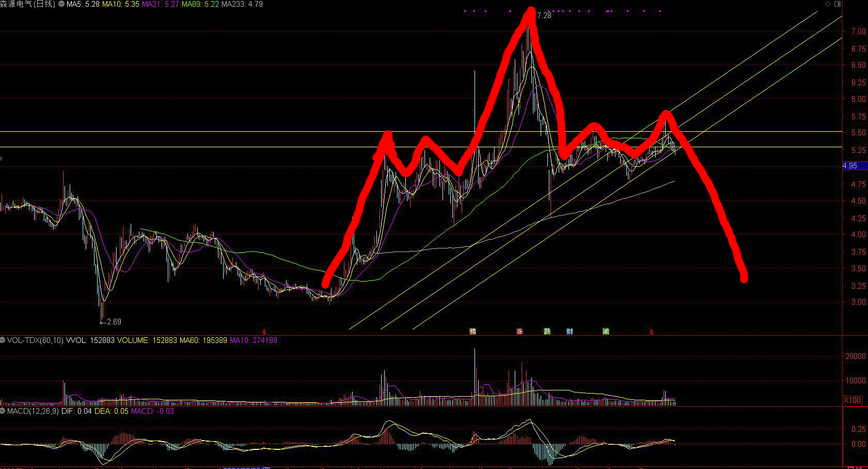Click the 榜 event marker icon
The width and height of the screenshot is (868, 469).
point(472,331)
